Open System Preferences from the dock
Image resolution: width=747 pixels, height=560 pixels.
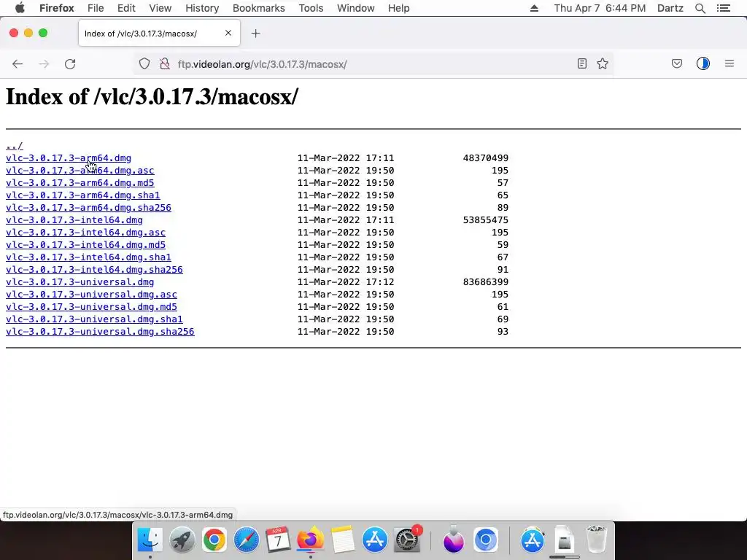(407, 540)
